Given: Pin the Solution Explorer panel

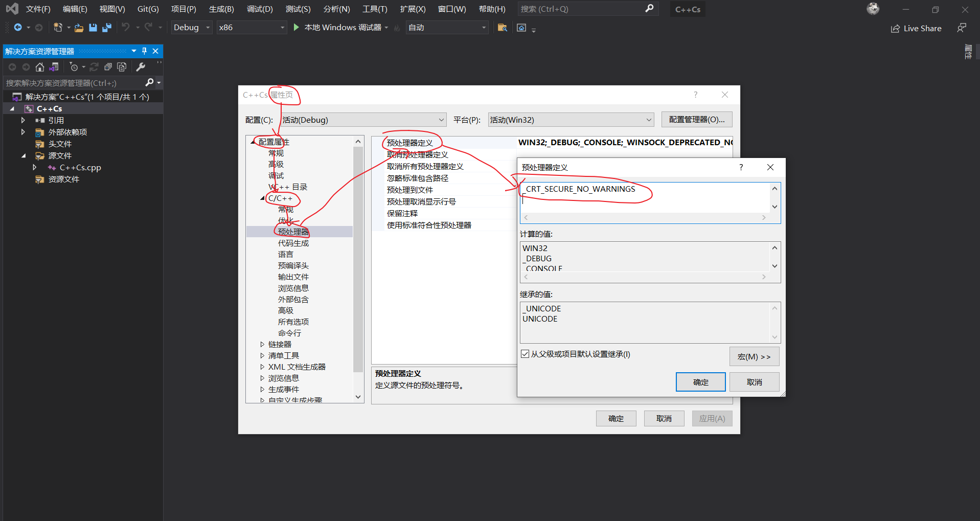Looking at the screenshot, I should [x=145, y=51].
